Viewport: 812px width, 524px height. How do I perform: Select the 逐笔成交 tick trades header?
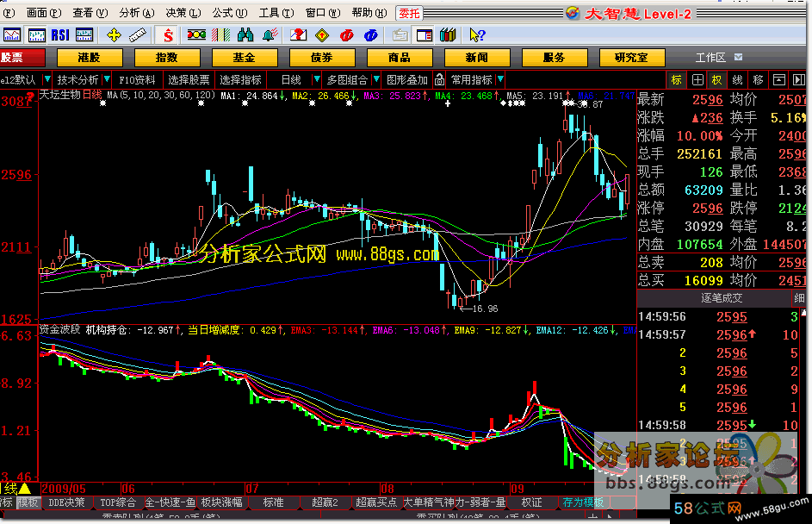pyautogui.click(x=722, y=298)
